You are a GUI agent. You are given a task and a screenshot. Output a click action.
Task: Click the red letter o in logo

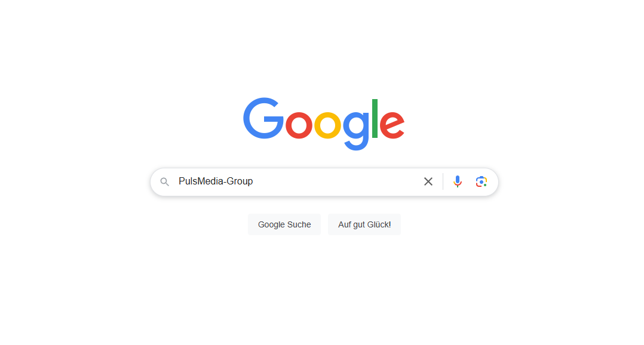point(299,125)
